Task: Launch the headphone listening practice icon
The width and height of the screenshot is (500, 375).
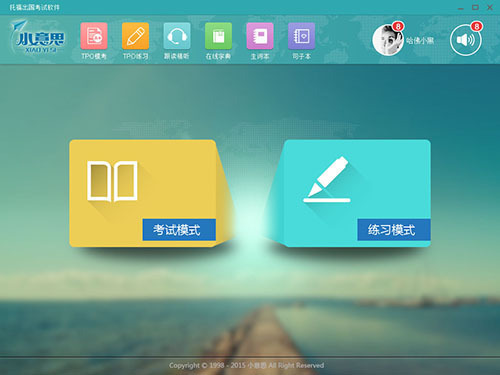Action: pos(177,36)
